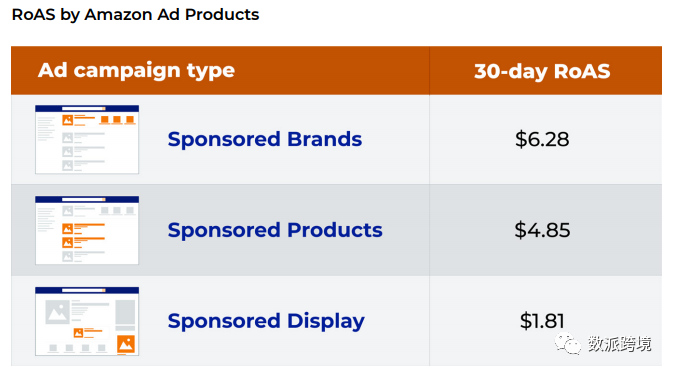Click top orange image icon in Brands thumbnail
This screenshot has height=374, width=673.
[67, 120]
